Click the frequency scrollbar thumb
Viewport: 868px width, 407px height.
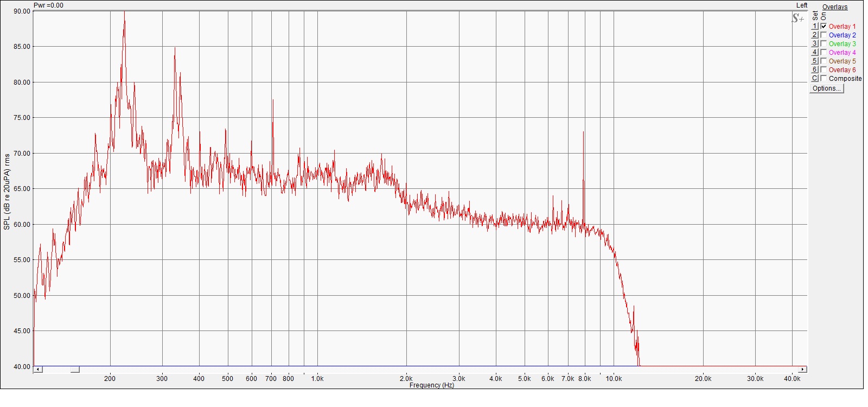coord(75,370)
